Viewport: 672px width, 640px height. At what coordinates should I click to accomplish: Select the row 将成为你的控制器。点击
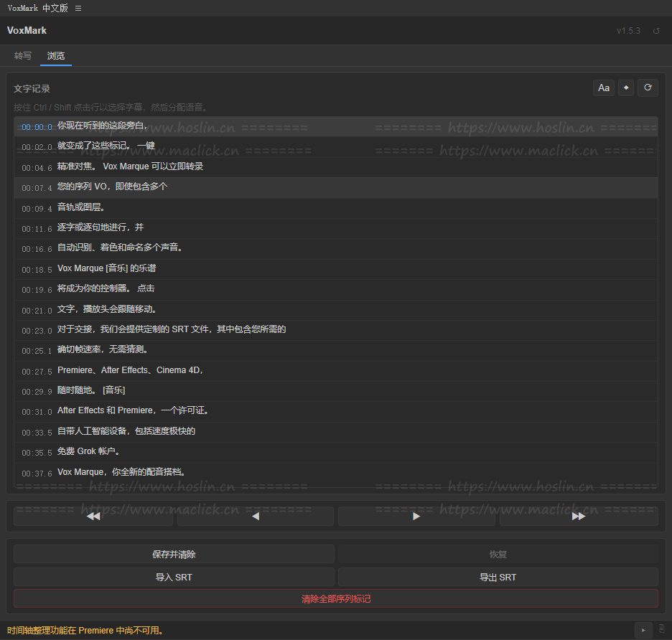tap(336, 290)
